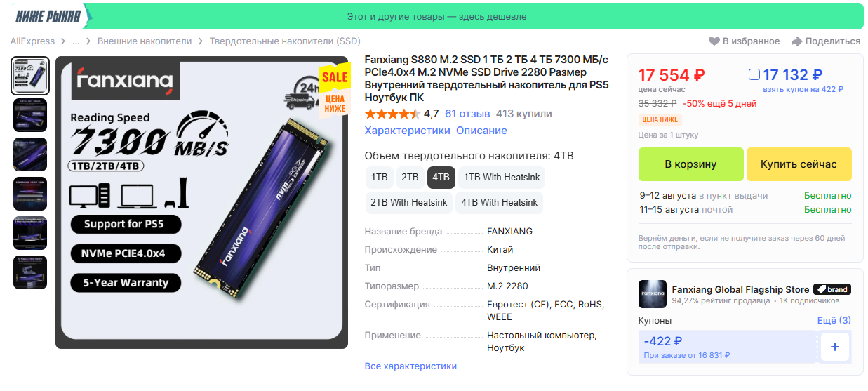The image size is (868, 391).
Task: Select 4TB With Heatsink option
Action: click(x=499, y=203)
